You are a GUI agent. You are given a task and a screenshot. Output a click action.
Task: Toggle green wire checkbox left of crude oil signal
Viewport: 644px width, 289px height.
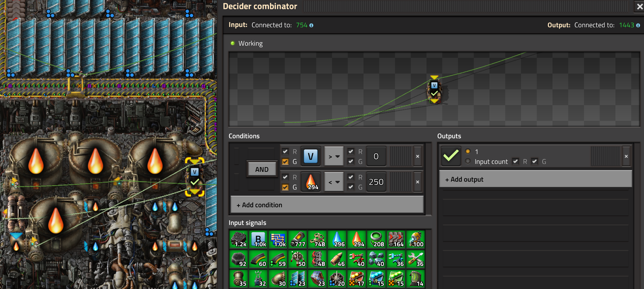coord(285,187)
